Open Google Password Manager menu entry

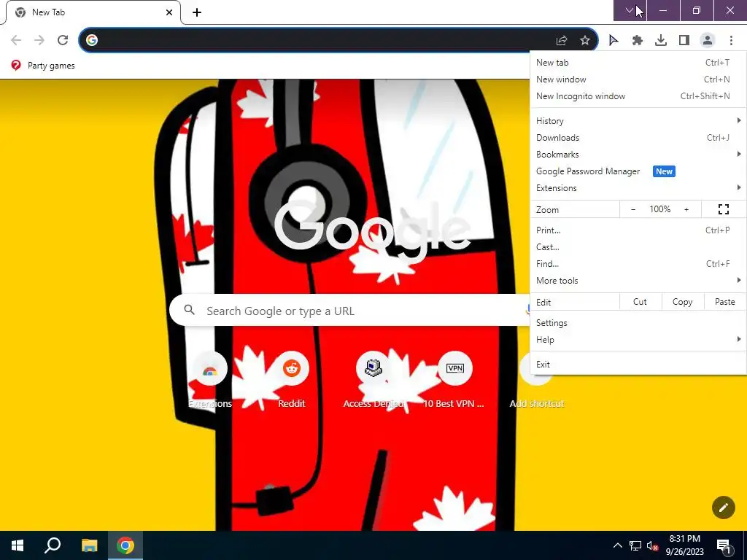point(638,171)
